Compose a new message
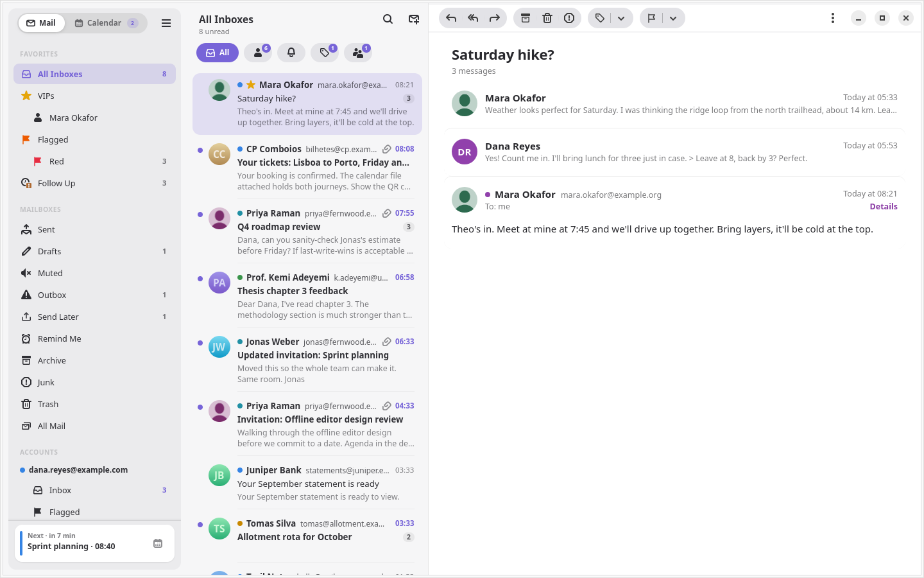 [x=414, y=19]
